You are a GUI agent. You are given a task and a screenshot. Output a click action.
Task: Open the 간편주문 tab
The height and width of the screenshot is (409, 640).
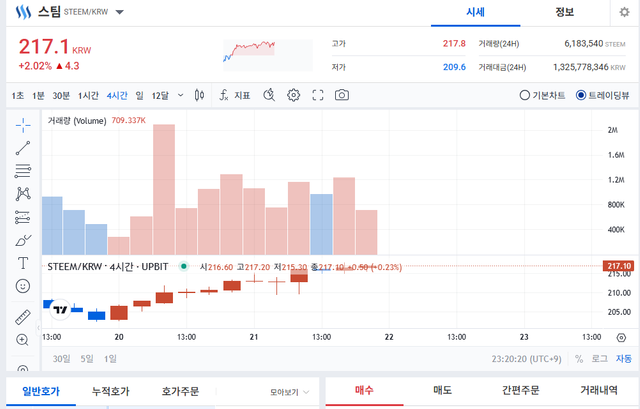(x=520, y=390)
